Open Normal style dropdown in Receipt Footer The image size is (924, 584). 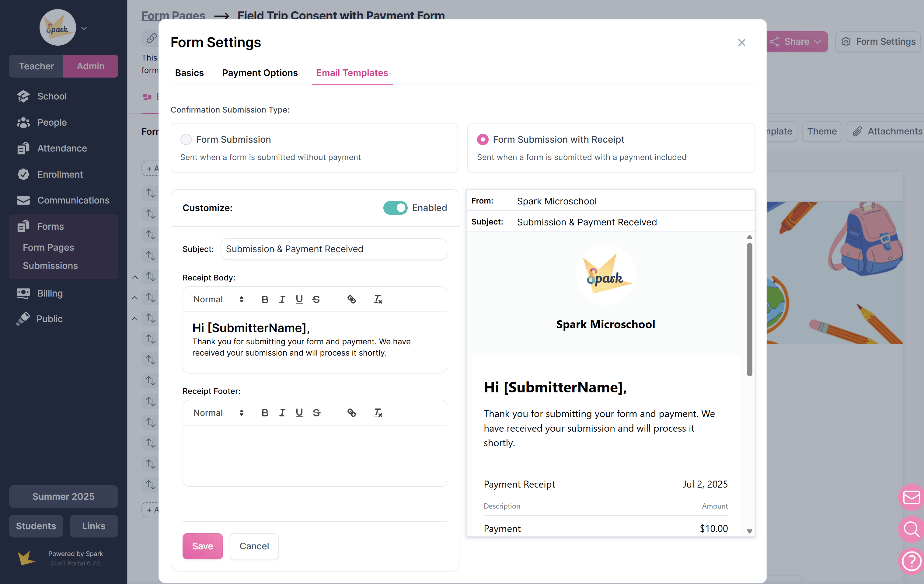218,413
